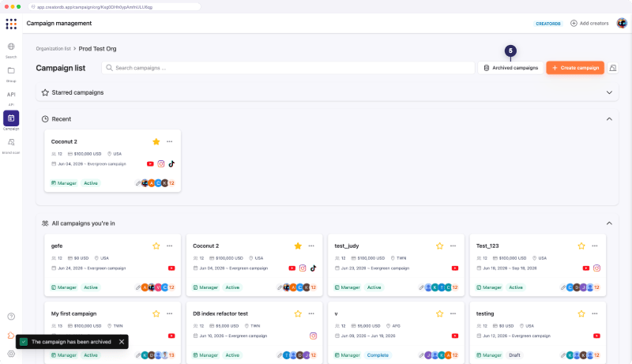Star the v campaign

[440, 313]
